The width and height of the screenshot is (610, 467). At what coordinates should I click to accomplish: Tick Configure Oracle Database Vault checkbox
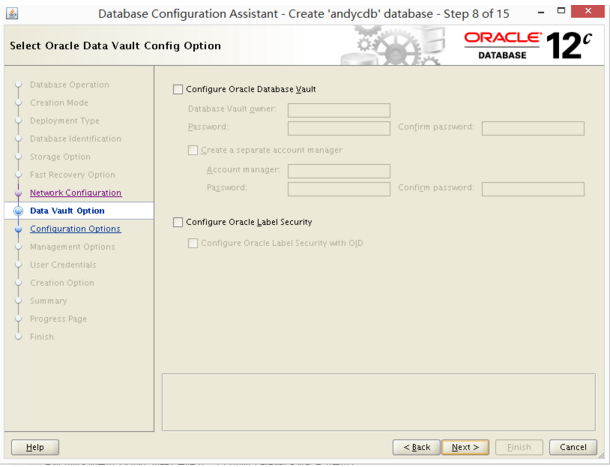pos(178,90)
